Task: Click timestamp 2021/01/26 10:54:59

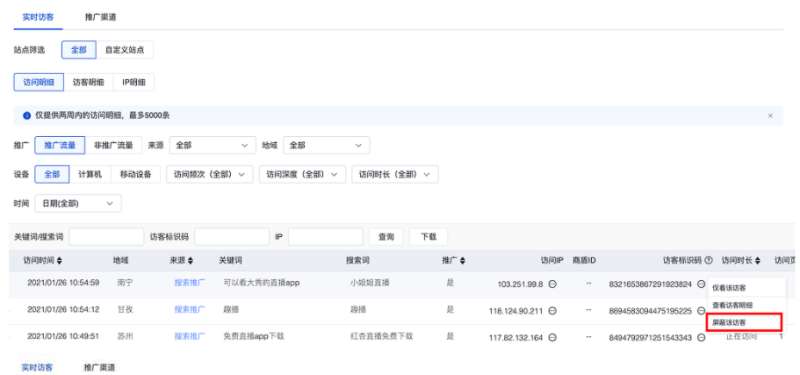Action: [x=63, y=282]
